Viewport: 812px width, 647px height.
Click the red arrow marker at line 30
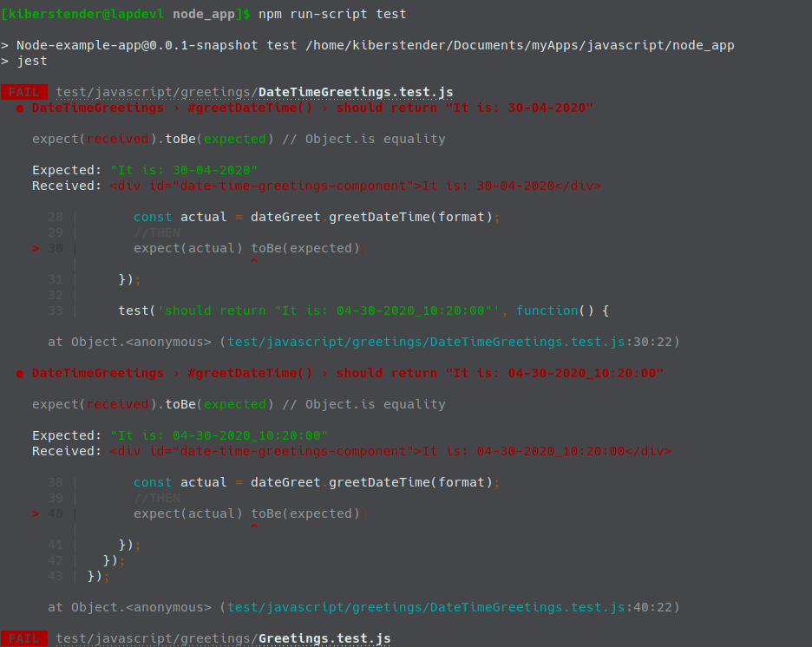tap(36, 248)
